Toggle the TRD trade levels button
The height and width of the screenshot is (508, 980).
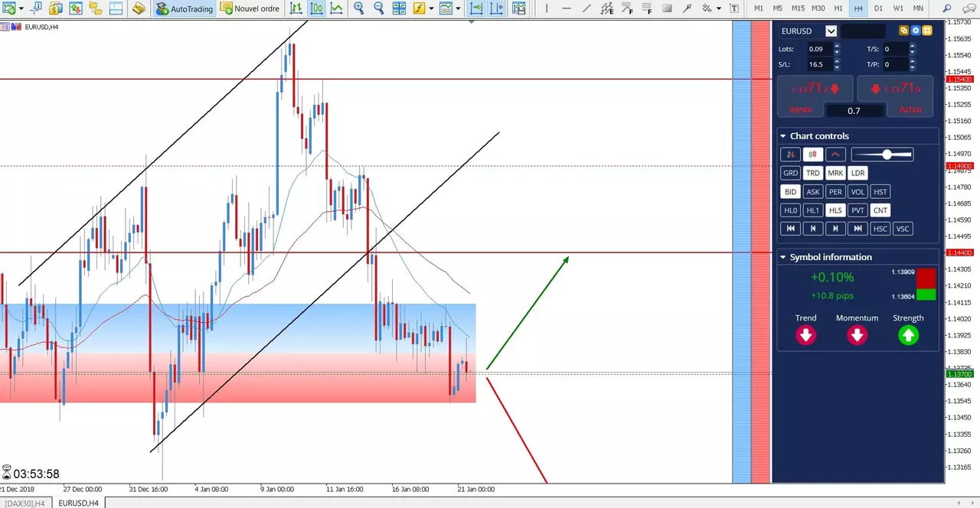812,173
